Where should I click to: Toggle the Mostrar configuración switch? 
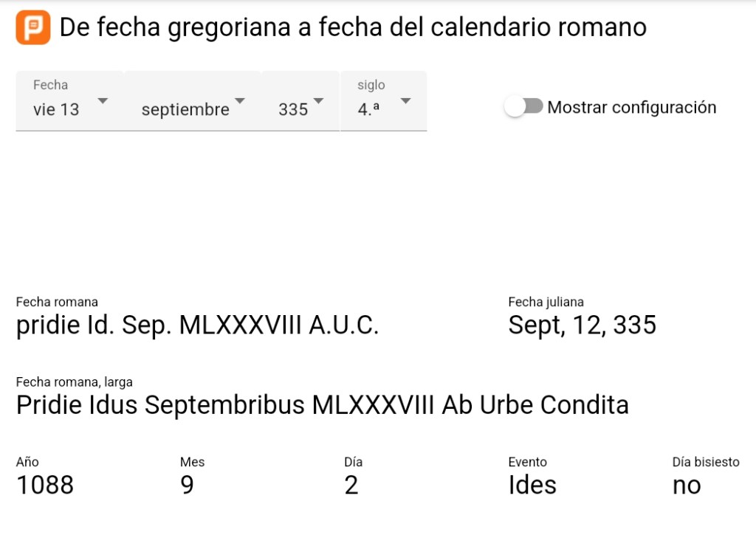[x=523, y=107]
